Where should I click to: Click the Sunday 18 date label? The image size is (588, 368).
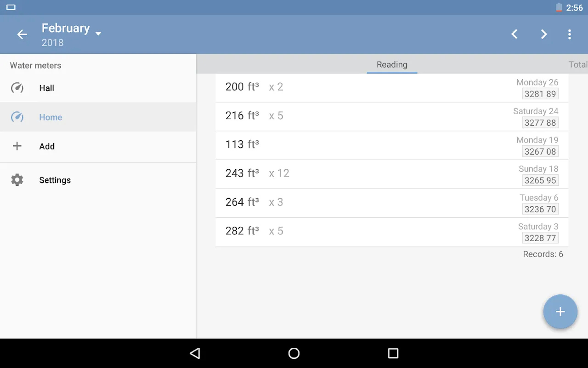538,169
